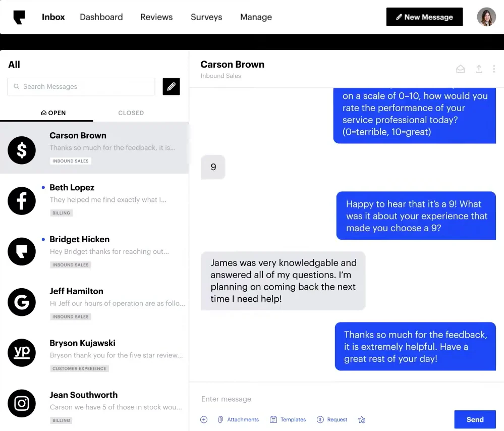Click the Send button
This screenshot has height=431, width=504.
click(x=475, y=419)
